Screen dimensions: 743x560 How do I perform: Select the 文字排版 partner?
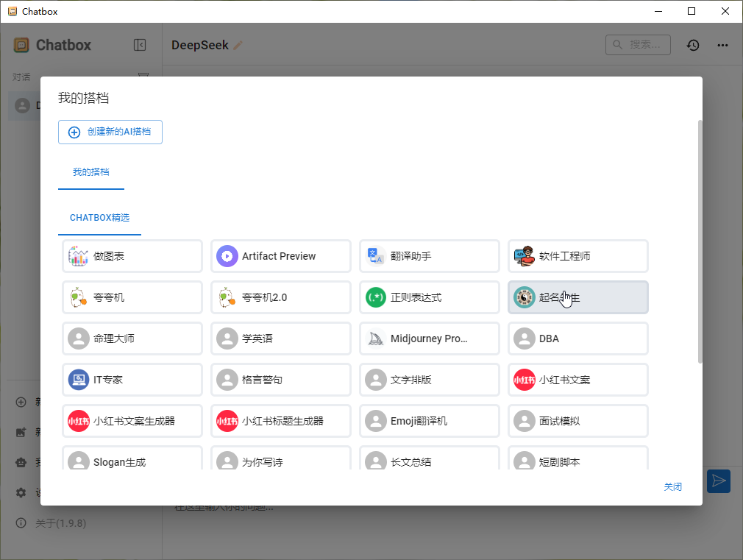(x=430, y=380)
